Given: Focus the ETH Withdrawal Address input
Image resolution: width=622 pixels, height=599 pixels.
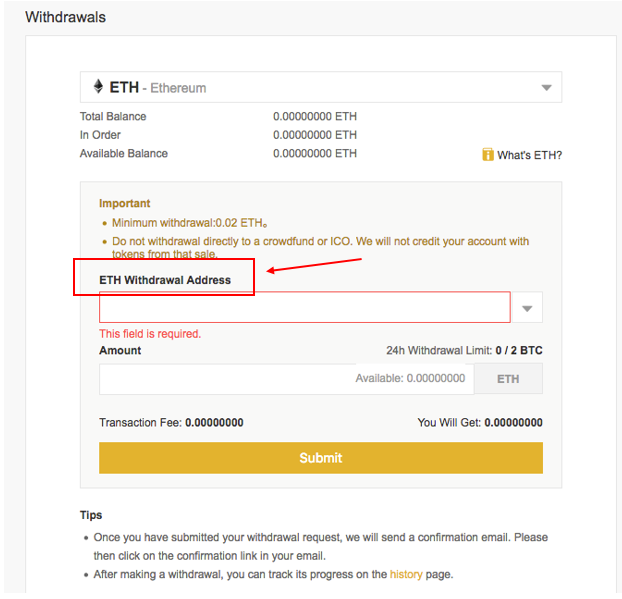Looking at the screenshot, I should point(304,308).
